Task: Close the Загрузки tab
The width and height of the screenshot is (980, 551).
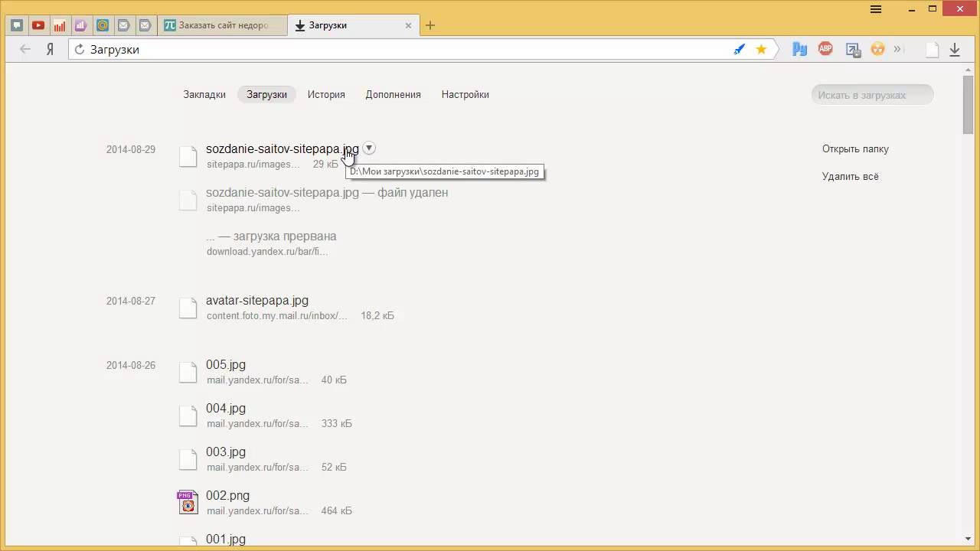Action: (408, 25)
